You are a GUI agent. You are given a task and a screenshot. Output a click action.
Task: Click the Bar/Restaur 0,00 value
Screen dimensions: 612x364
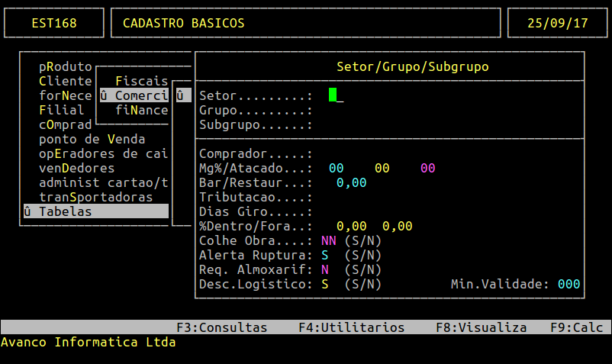coord(351,182)
